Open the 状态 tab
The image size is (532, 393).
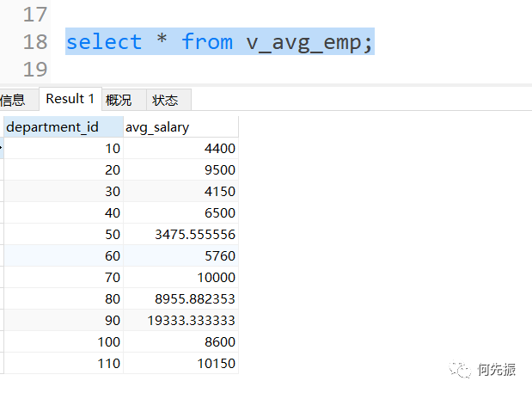click(x=165, y=100)
